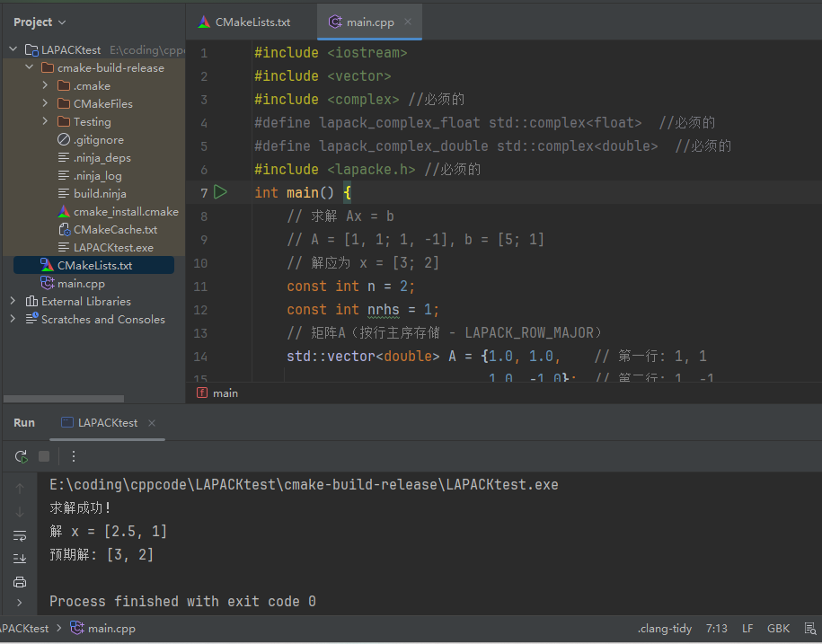Collapse the LAPACKtest project root
822x644 pixels.
click(x=13, y=49)
